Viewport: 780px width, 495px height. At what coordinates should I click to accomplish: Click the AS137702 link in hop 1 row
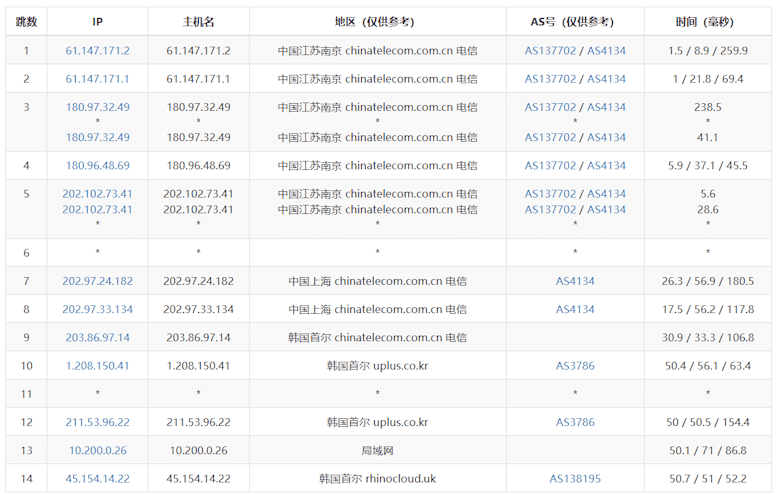(x=550, y=50)
